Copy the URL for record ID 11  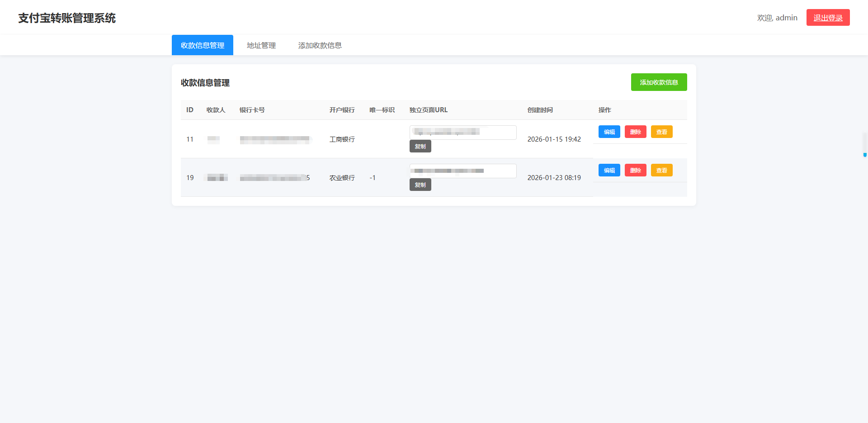pos(420,146)
